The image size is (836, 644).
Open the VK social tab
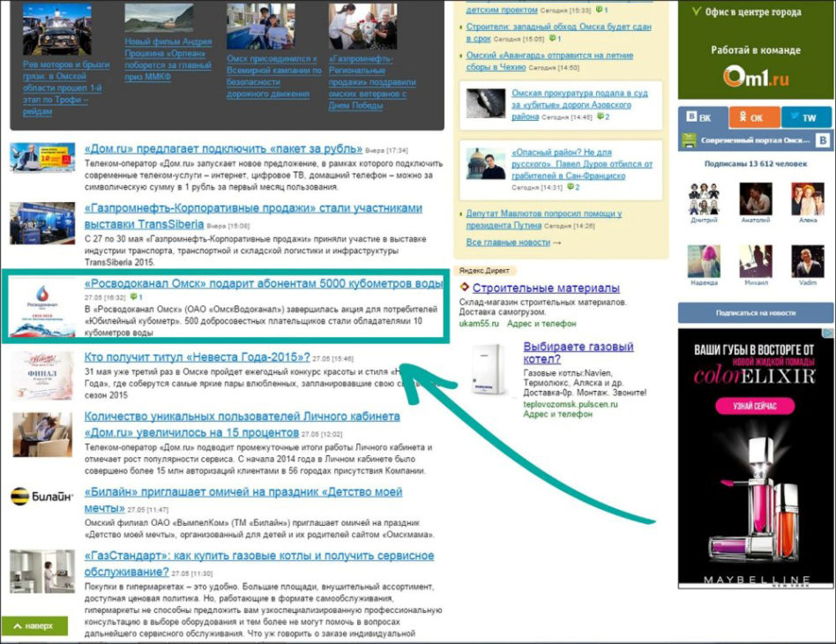point(703,117)
